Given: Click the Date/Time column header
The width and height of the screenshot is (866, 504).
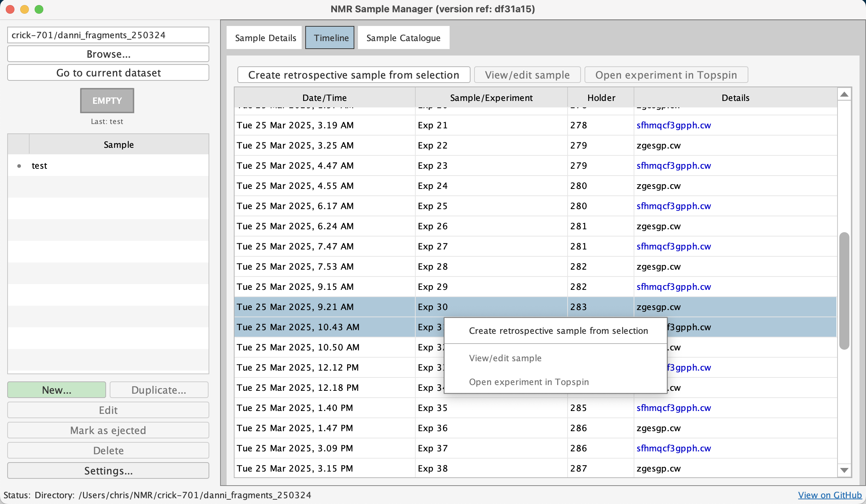Looking at the screenshot, I should pos(324,98).
